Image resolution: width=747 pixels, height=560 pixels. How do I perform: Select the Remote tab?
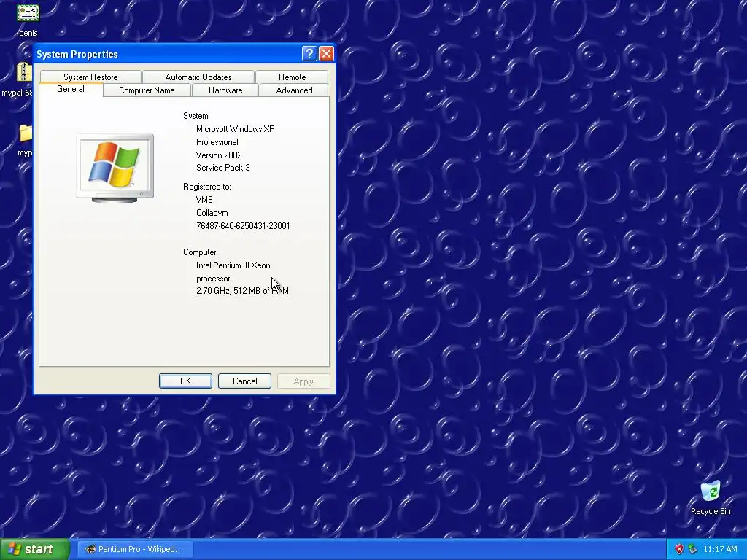(292, 77)
